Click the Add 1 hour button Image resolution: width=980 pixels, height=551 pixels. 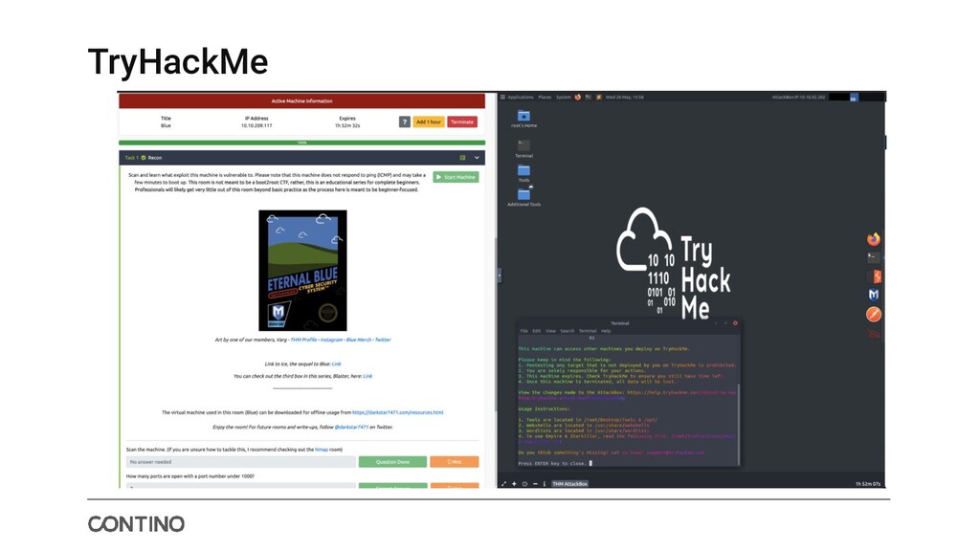429,121
